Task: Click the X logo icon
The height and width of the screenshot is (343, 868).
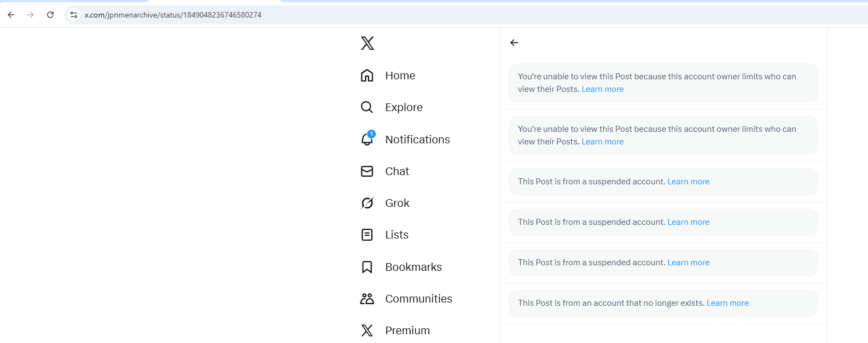Action: [368, 43]
